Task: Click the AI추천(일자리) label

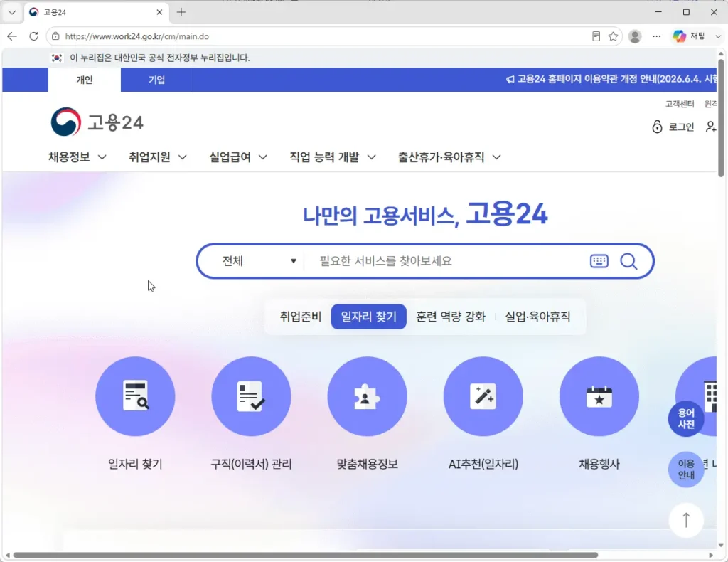Action: click(x=483, y=464)
